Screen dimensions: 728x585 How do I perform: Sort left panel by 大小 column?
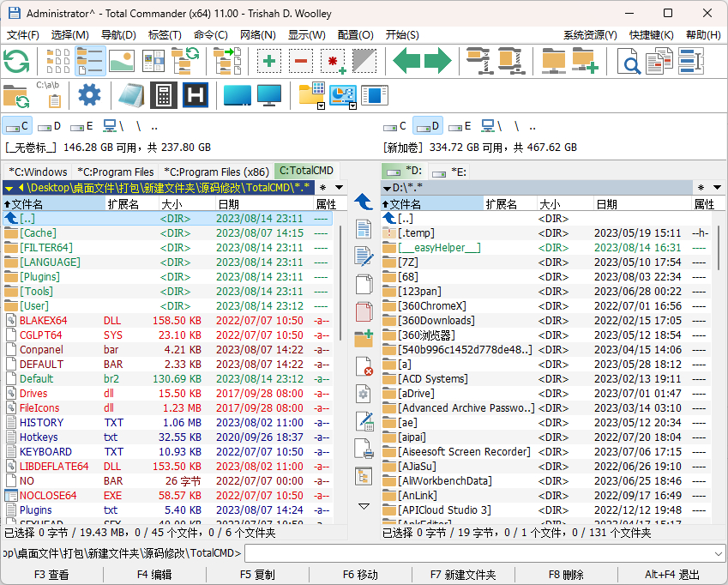point(187,204)
